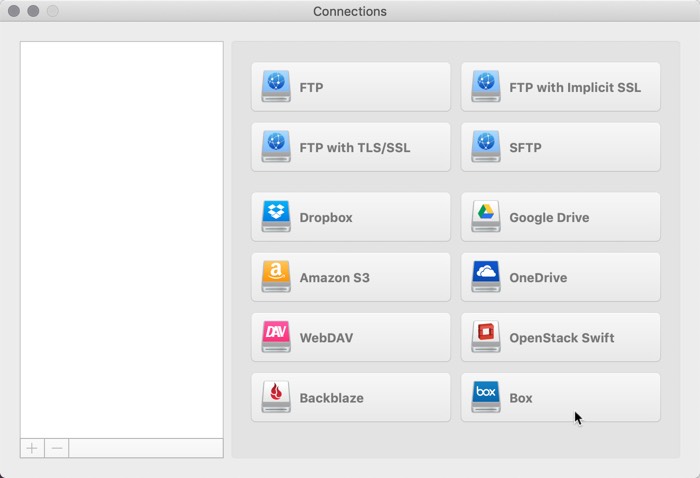Screen dimensions: 700x478
Task: Choose the WebDAV connection type
Action: click(x=350, y=337)
